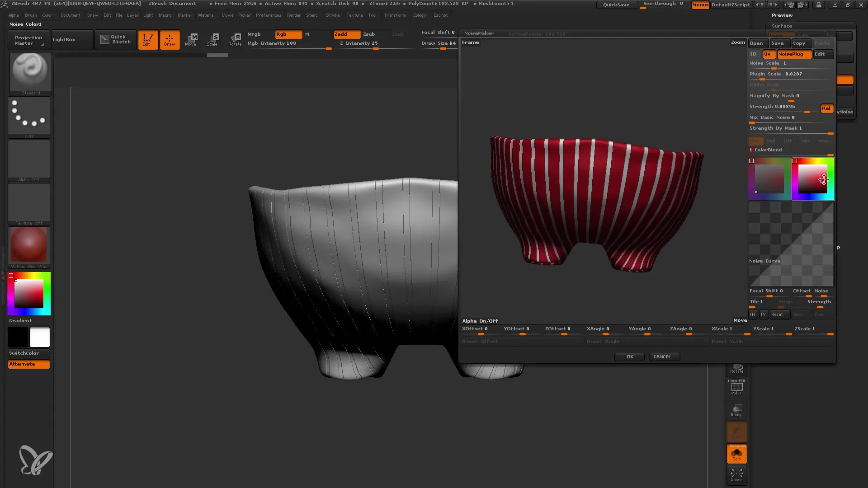The height and width of the screenshot is (488, 868).
Task: Select the Rotate tool in toolbar
Action: [x=234, y=39]
